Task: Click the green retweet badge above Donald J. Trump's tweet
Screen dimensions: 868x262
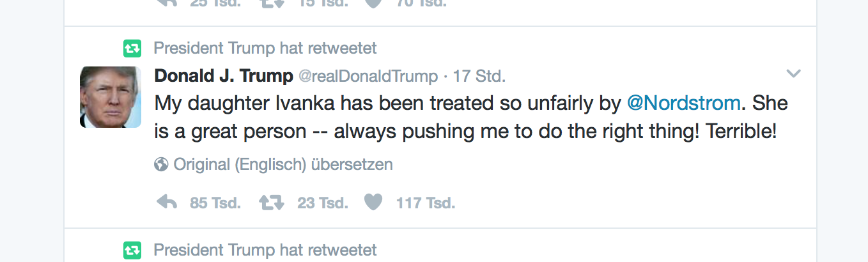Action: (x=132, y=48)
